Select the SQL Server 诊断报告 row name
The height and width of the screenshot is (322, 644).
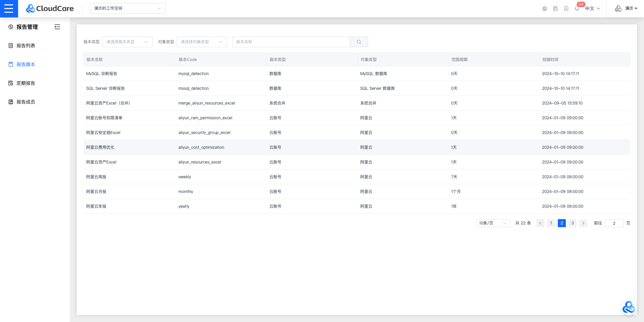tap(105, 88)
